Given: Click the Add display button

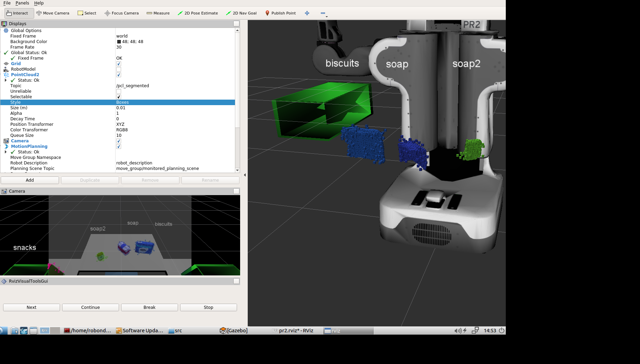Looking at the screenshot, I should click(x=30, y=180).
